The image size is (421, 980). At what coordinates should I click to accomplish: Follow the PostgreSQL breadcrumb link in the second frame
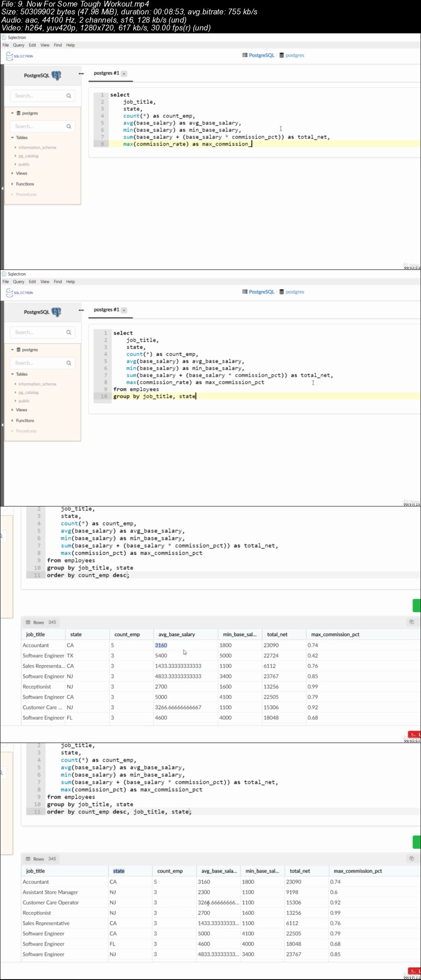coord(261,292)
